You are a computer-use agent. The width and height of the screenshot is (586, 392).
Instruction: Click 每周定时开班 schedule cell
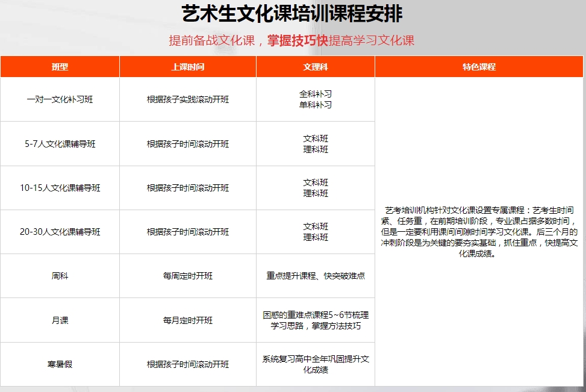pos(187,276)
